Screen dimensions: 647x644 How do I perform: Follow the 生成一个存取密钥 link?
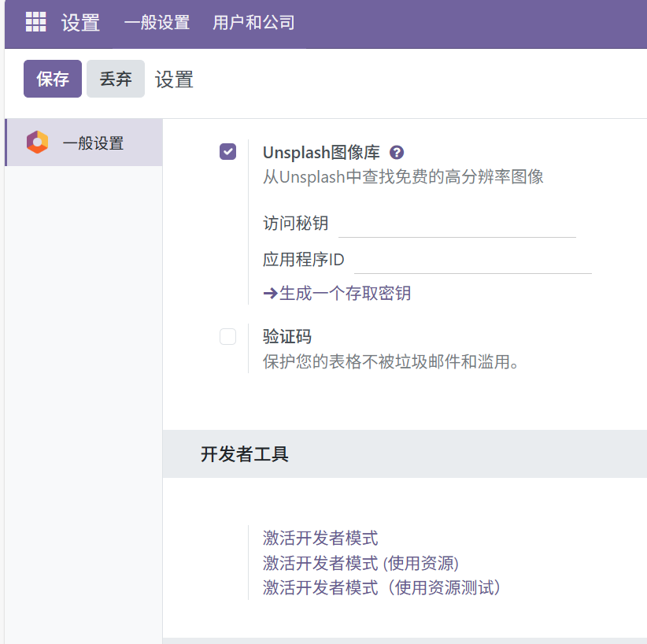point(337,294)
